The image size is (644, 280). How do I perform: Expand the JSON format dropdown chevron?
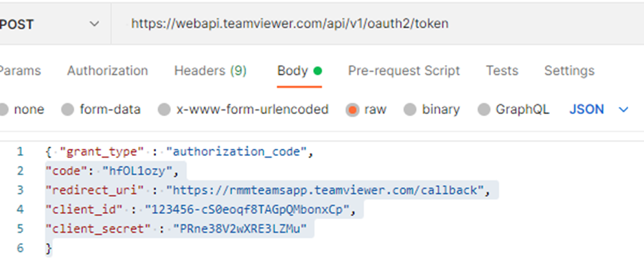pos(623,110)
